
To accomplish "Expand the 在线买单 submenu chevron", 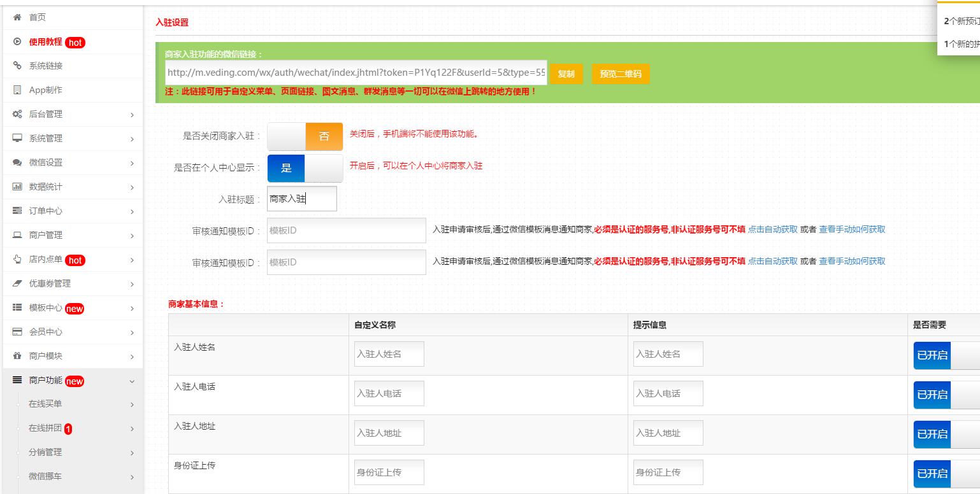I will [x=132, y=405].
